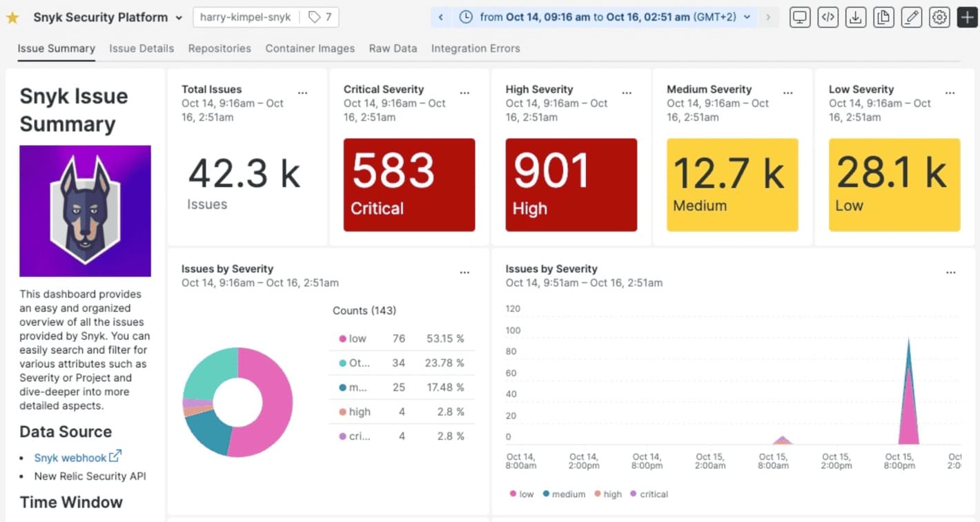
Task: Go to the Container Images tab
Action: coord(310,48)
